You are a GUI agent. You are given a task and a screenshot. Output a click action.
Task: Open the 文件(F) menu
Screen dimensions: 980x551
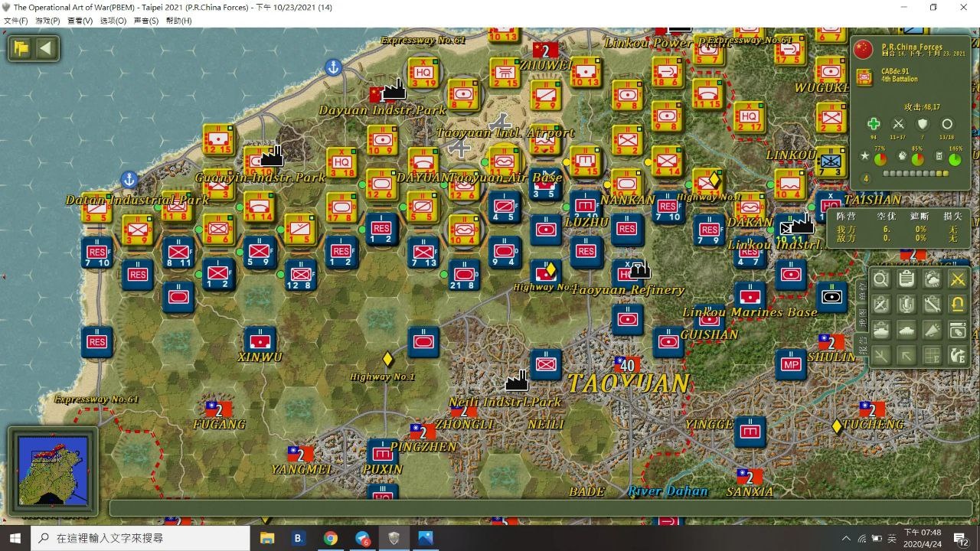click(x=15, y=21)
